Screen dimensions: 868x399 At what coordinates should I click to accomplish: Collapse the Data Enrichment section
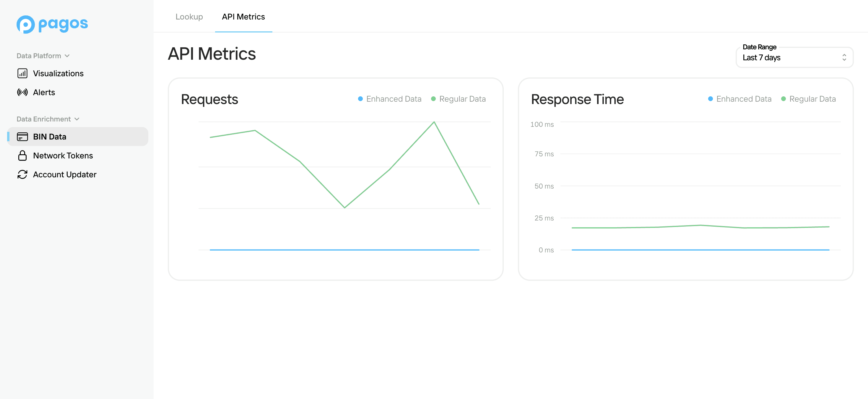click(77, 119)
